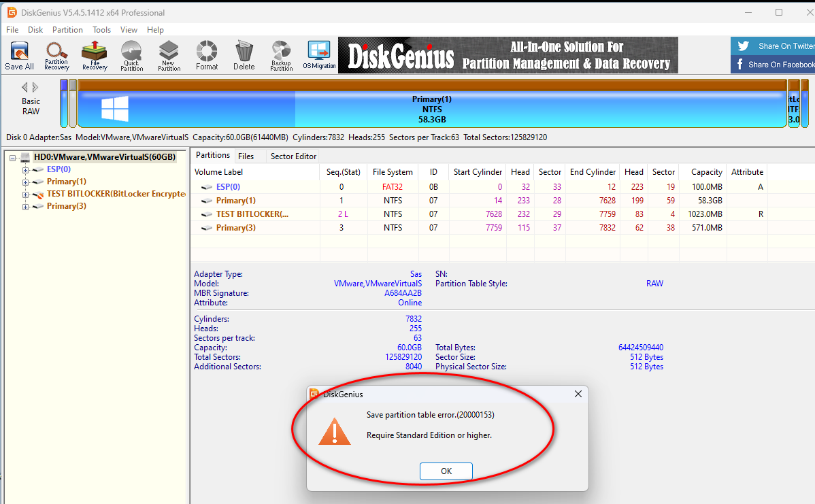Image resolution: width=815 pixels, height=504 pixels.
Task: Click Primary(1) label in partition table
Action: 236,200
